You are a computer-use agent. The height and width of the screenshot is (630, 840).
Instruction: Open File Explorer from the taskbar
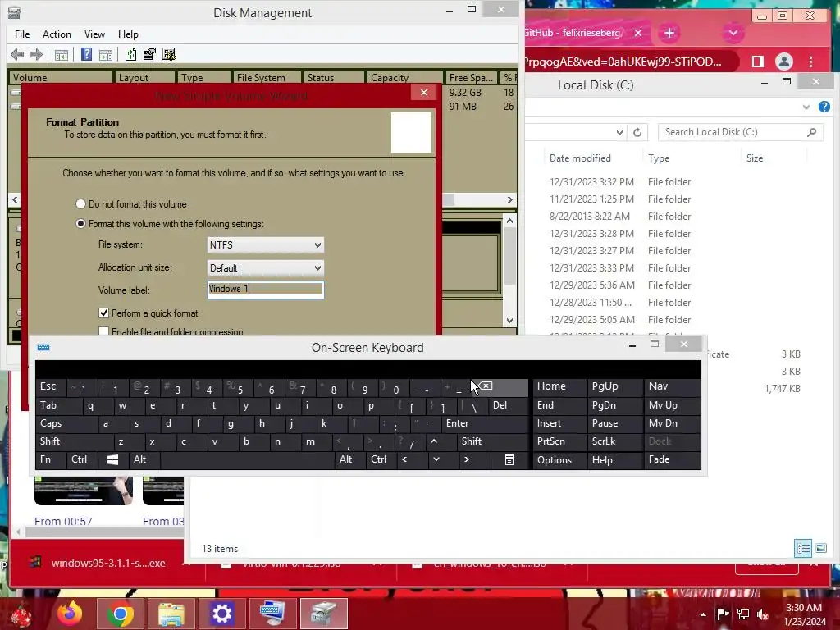[x=171, y=614]
